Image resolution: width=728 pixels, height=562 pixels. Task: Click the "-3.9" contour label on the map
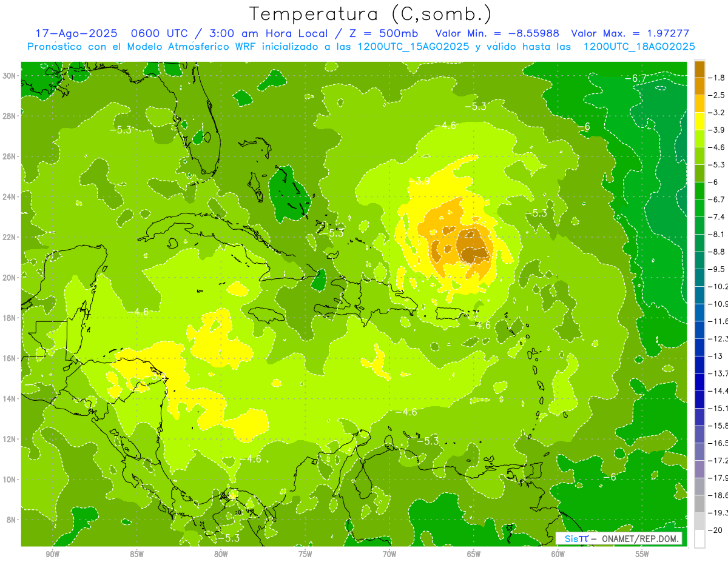419,181
